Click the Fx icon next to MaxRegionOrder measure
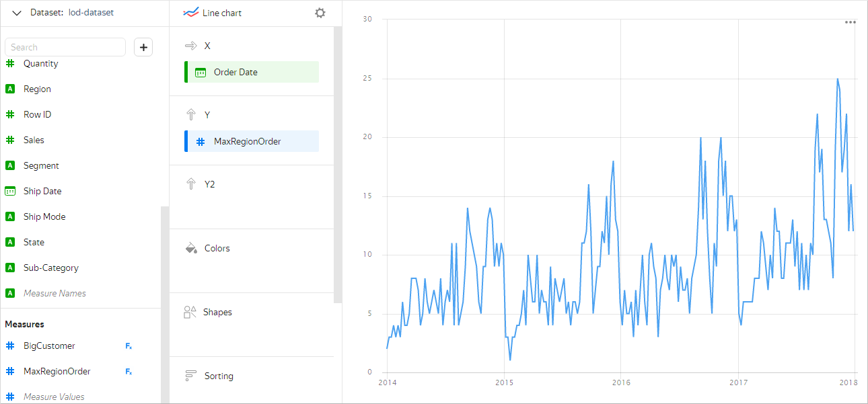The width and height of the screenshot is (868, 404). [129, 372]
